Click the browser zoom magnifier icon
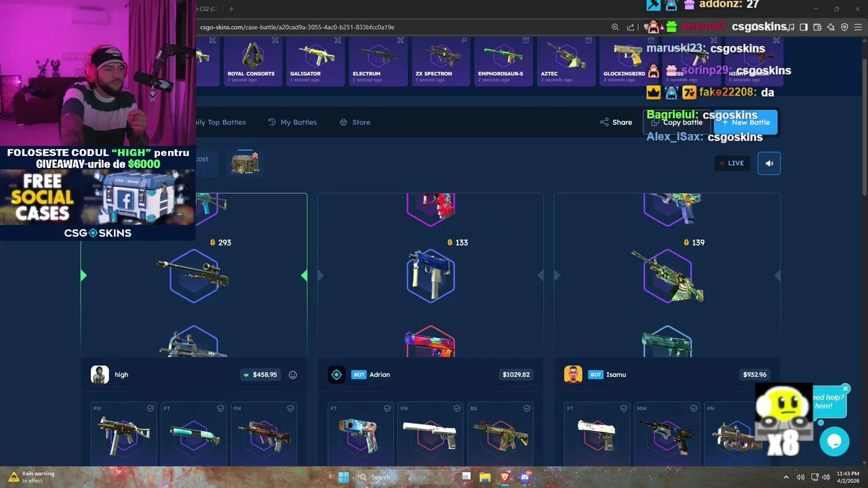This screenshot has height=488, width=868. pyautogui.click(x=615, y=27)
